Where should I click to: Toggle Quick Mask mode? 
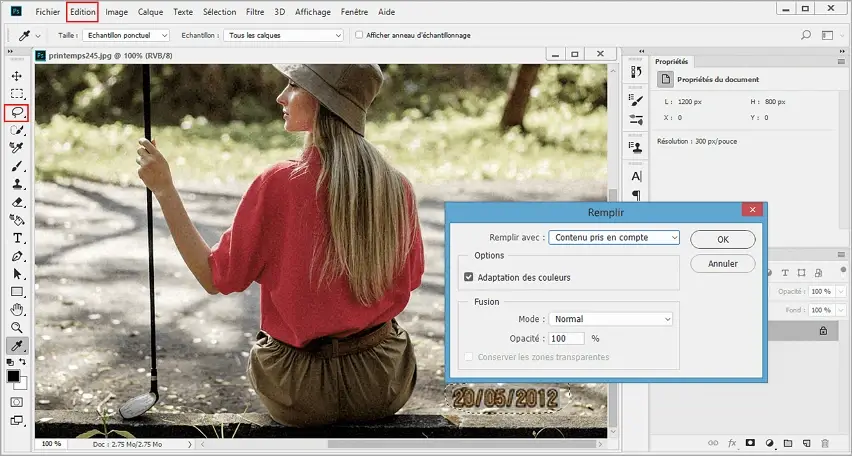17,402
